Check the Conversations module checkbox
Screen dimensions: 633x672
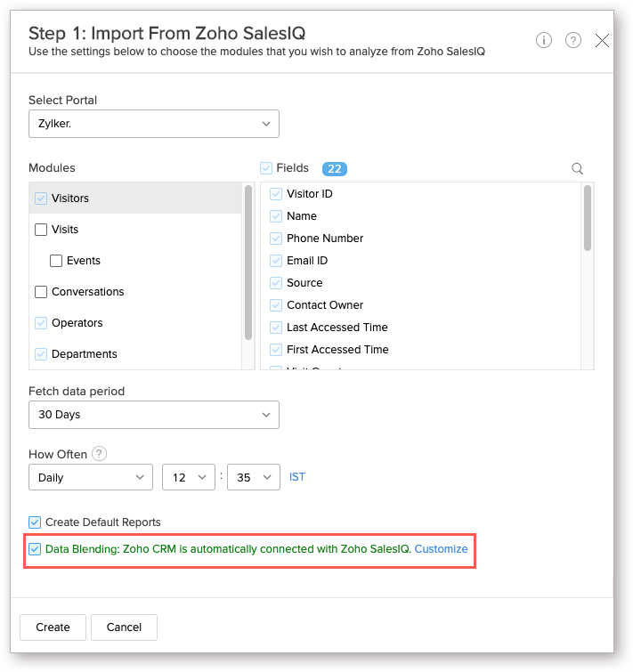click(x=41, y=292)
